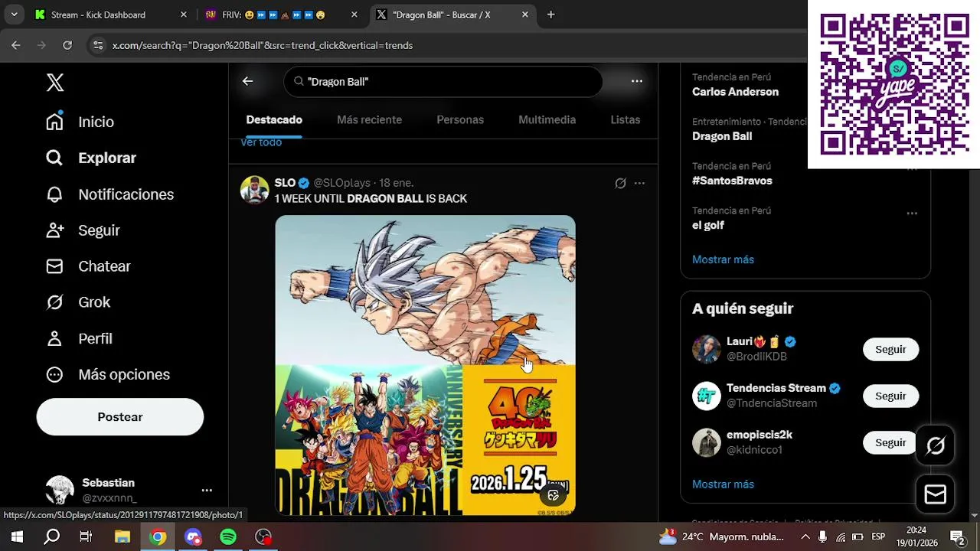Open Seguir in the sidebar
This screenshot has width=980, height=551.
(x=83, y=230)
